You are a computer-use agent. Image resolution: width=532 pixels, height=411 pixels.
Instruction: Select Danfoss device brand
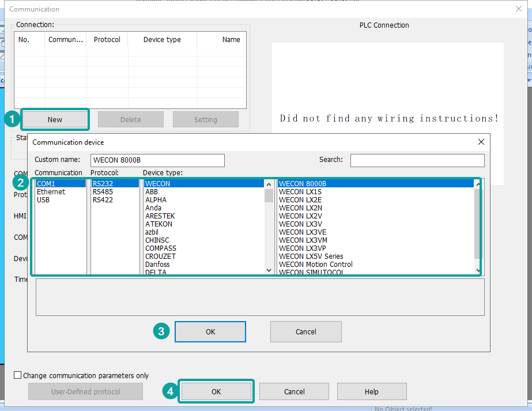click(x=157, y=265)
